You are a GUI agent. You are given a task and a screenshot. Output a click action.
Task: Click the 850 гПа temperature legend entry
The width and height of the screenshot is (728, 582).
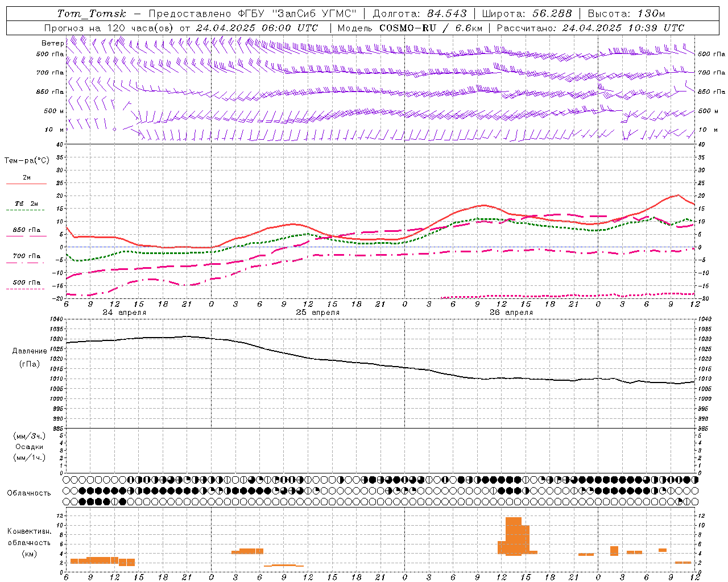[x=27, y=230]
